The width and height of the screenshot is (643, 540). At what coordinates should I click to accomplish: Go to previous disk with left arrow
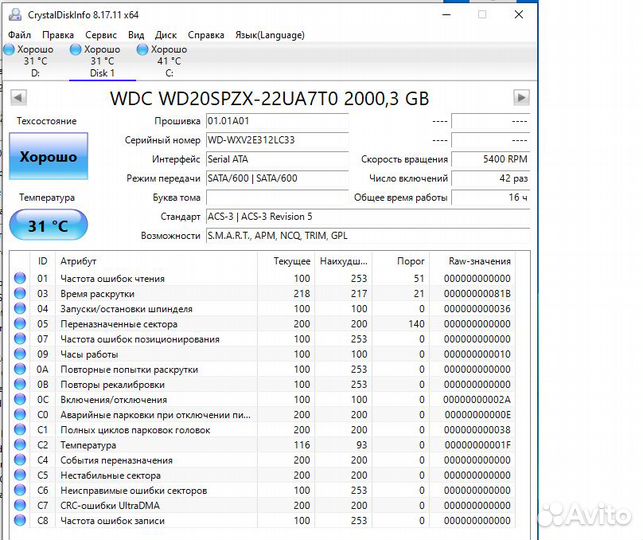tap(18, 98)
